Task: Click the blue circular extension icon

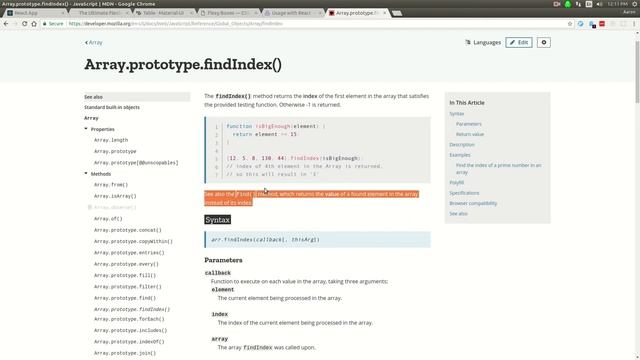Action: click(x=580, y=24)
